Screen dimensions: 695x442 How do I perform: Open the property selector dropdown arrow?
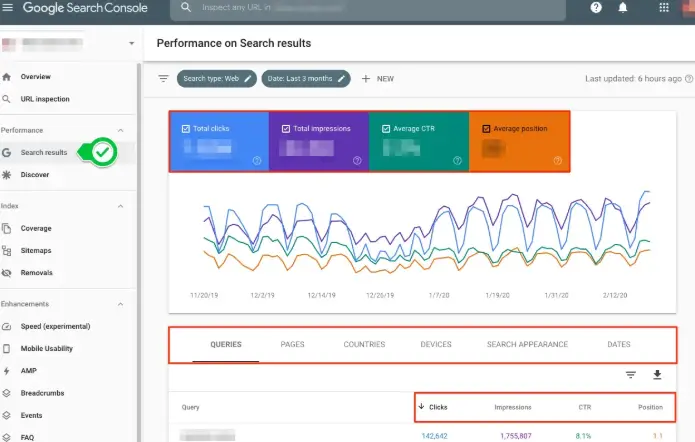point(132,43)
